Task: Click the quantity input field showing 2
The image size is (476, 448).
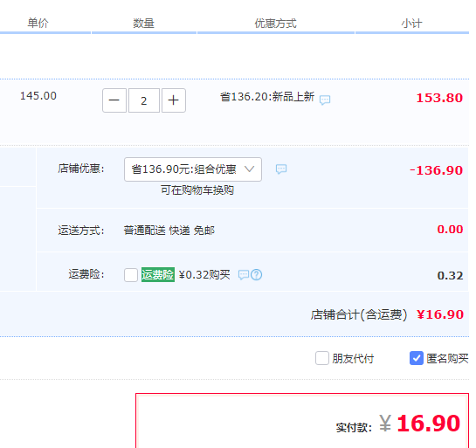Action: pyautogui.click(x=144, y=100)
